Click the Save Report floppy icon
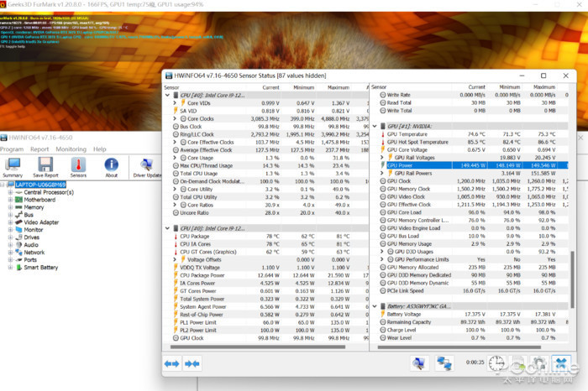This screenshot has width=588, height=391. point(45,164)
